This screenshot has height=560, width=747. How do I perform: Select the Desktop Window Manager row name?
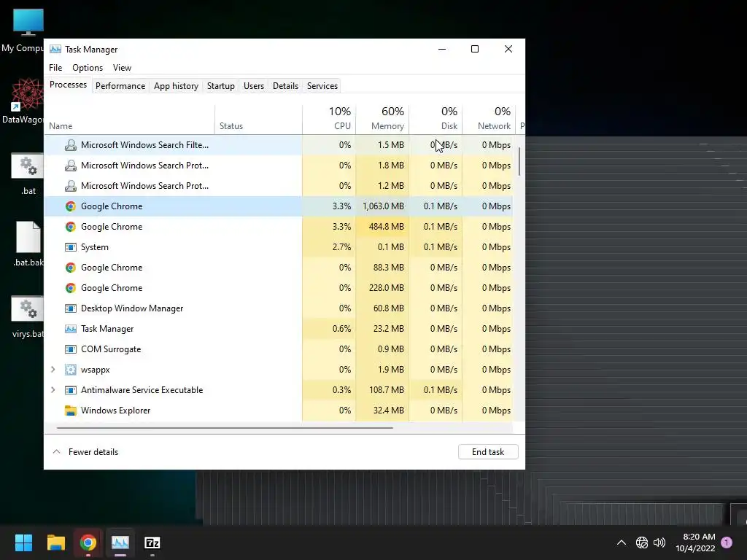(132, 308)
